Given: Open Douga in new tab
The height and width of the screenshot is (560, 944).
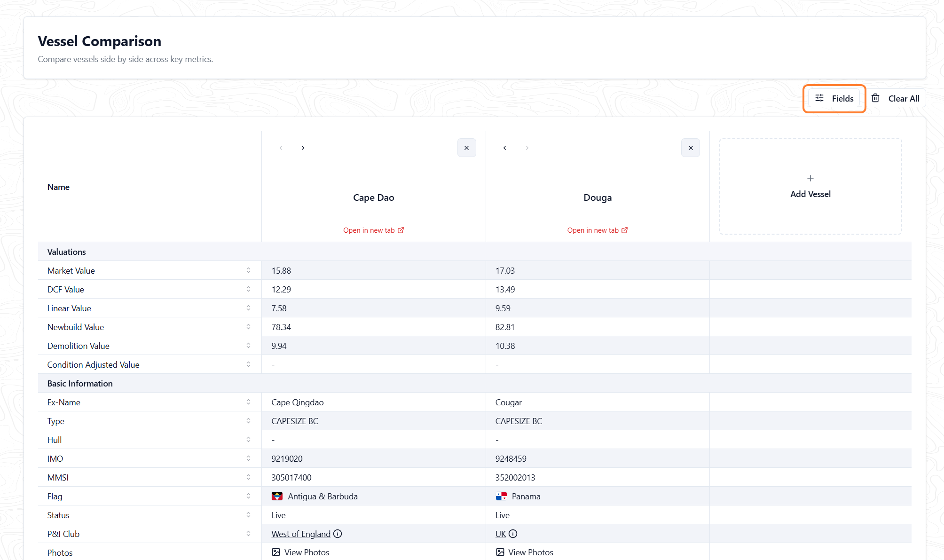Looking at the screenshot, I should pyautogui.click(x=597, y=230).
